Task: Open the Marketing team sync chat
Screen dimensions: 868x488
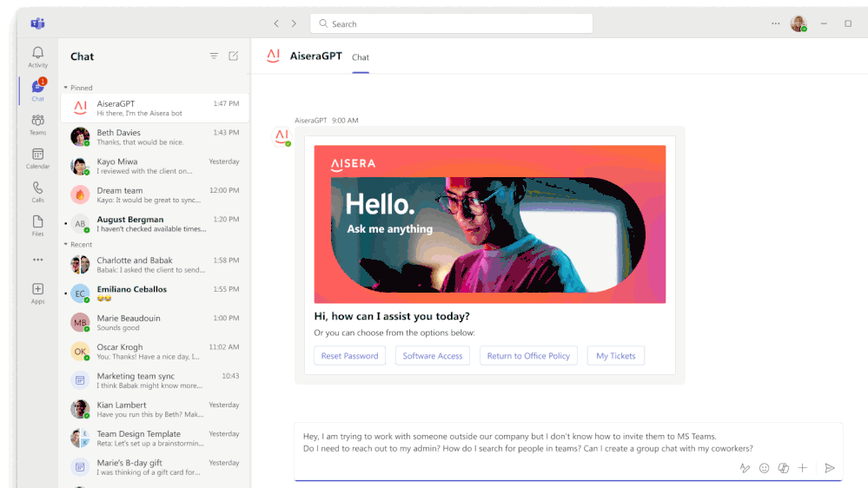Action: 155,380
